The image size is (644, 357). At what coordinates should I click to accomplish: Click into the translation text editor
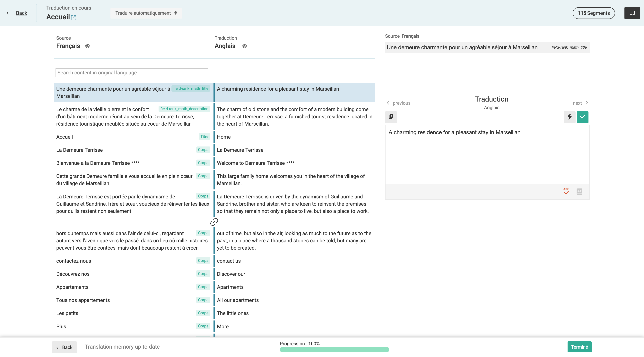pos(487,155)
